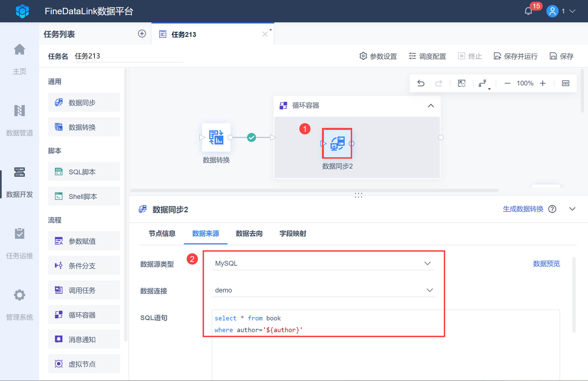Switch to the 字段映射 tab
Viewport: 588px width, 381px height.
click(292, 234)
